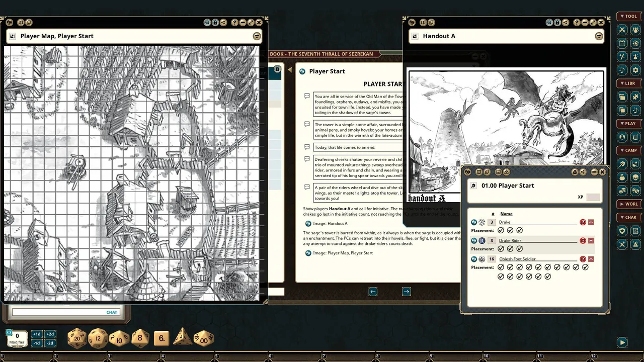Click into the chat entry field
This screenshot has width=644, height=362.
(x=65, y=312)
